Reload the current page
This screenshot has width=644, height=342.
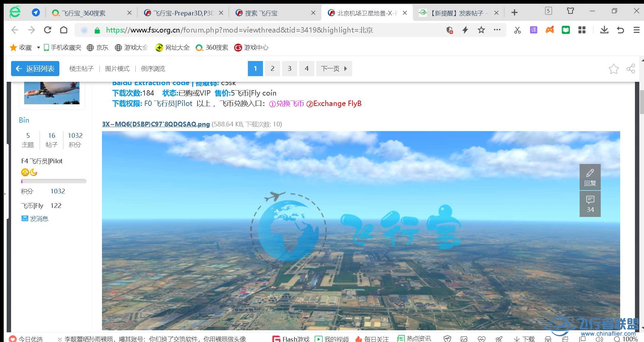48,30
